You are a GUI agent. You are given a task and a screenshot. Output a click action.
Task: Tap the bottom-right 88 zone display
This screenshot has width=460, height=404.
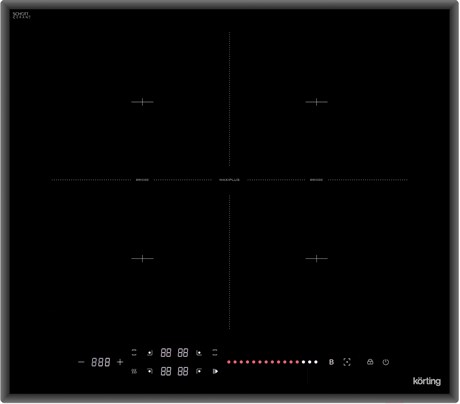[x=183, y=371]
